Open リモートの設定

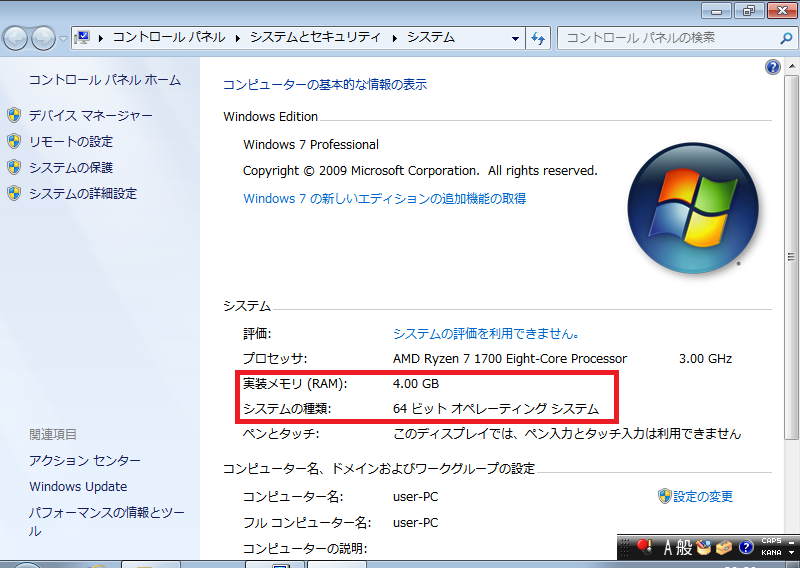(x=71, y=141)
